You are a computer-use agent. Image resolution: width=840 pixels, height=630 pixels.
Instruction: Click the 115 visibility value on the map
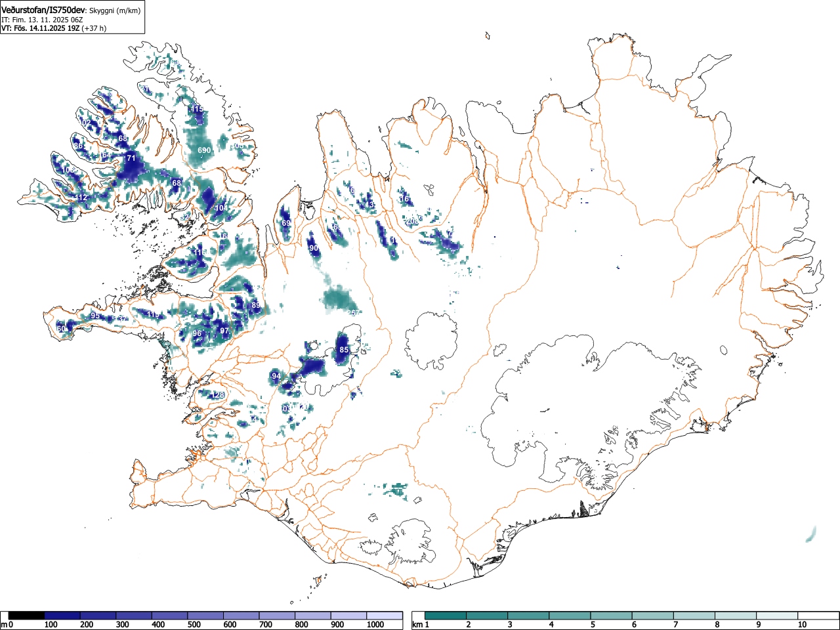coord(197,108)
